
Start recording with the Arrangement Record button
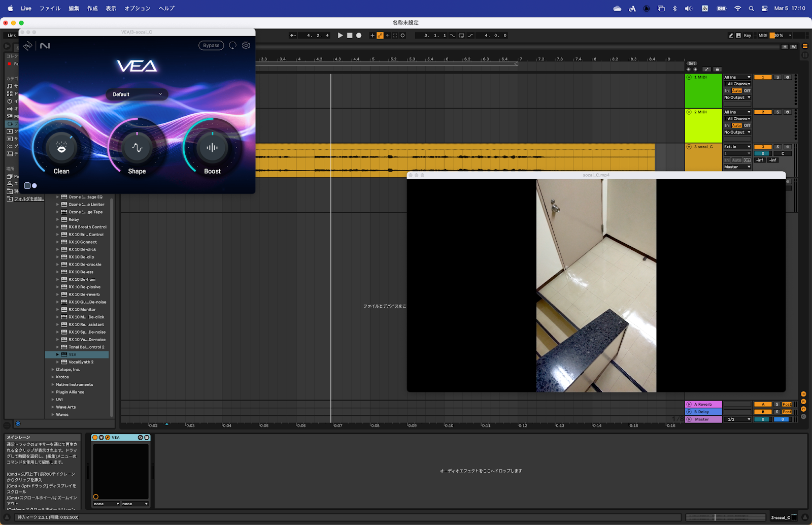(x=359, y=36)
